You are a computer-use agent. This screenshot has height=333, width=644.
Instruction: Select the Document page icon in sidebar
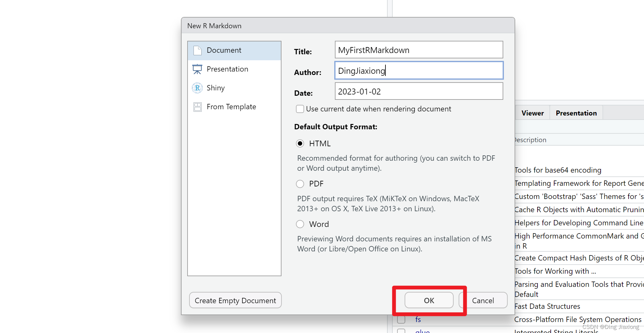point(197,50)
